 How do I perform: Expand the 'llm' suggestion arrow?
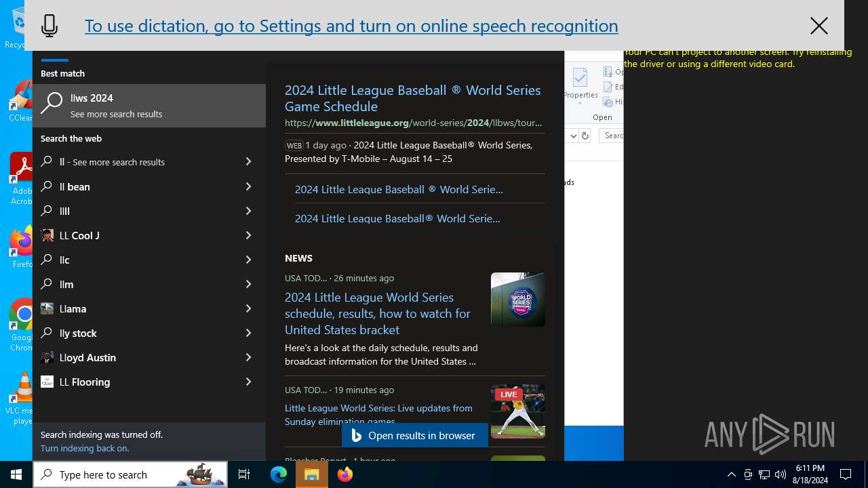248,284
